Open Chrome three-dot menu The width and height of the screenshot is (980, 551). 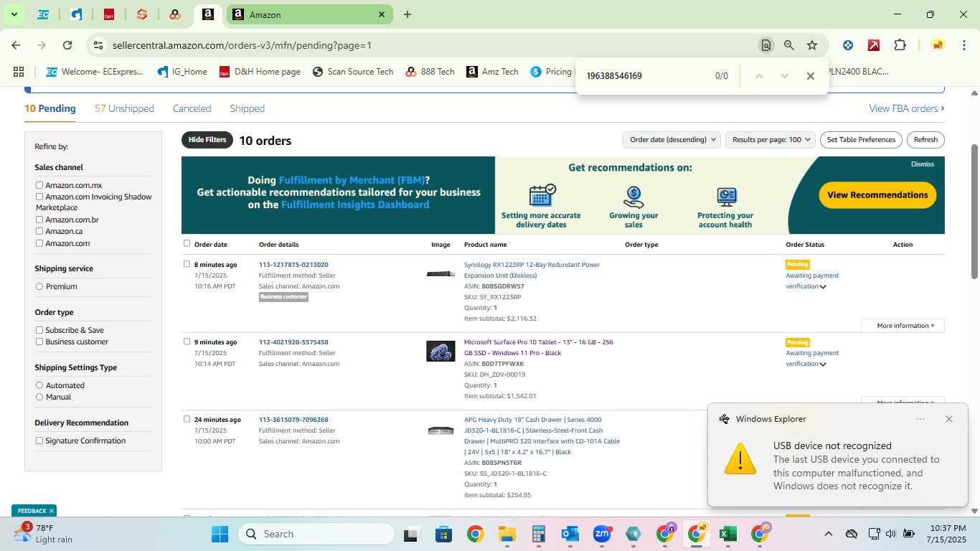click(x=963, y=45)
